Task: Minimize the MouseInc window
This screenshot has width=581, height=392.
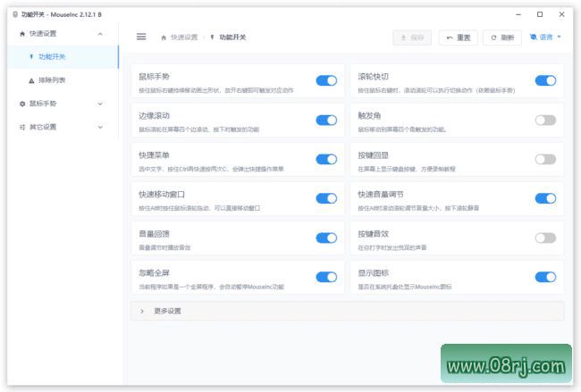Action: coord(518,14)
